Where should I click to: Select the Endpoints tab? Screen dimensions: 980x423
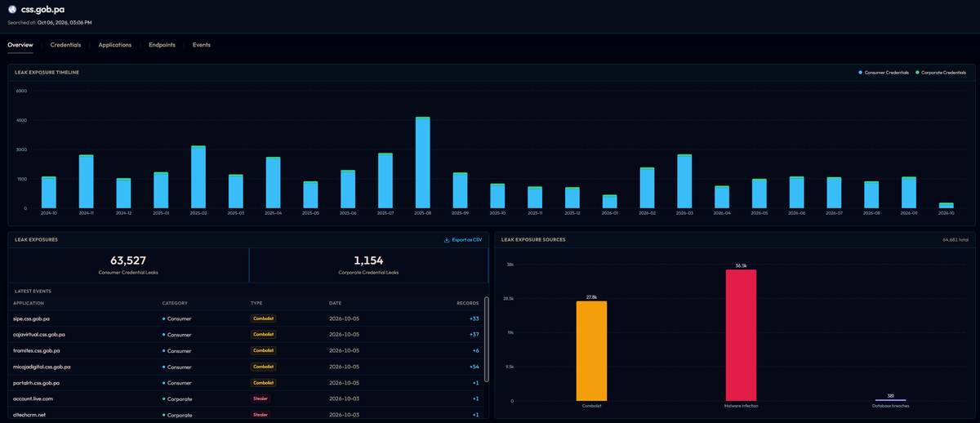click(162, 45)
